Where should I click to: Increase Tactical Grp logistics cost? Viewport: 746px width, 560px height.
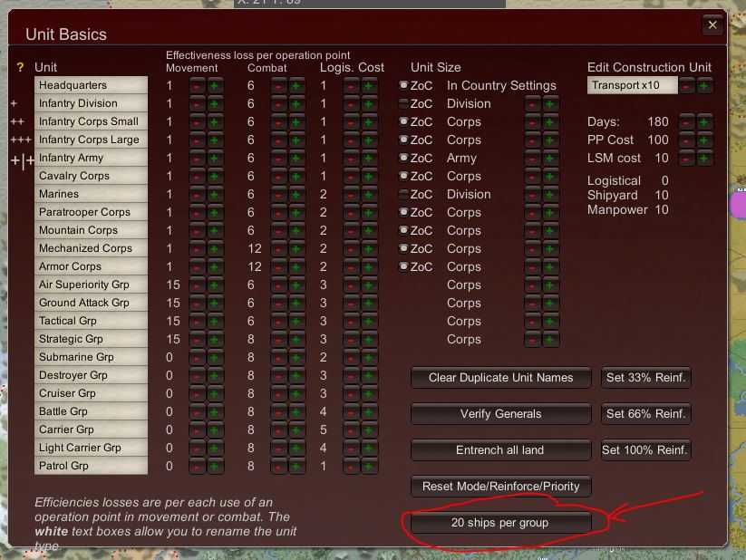(x=369, y=321)
